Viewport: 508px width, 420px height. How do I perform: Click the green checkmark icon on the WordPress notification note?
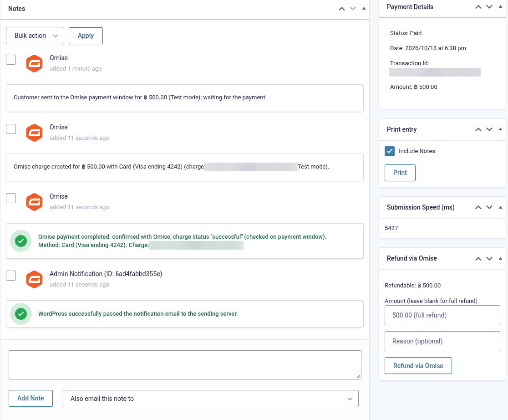pos(21,313)
